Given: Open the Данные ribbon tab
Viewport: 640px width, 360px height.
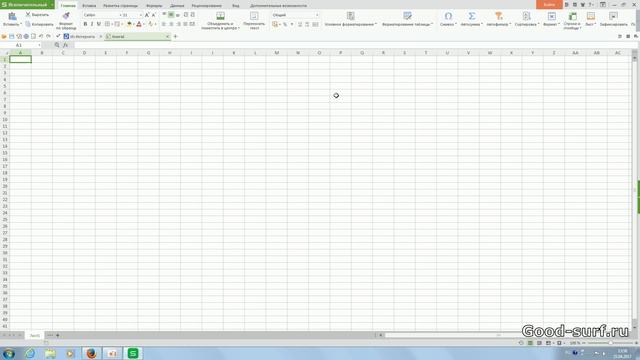Looking at the screenshot, I should pyautogui.click(x=177, y=6).
